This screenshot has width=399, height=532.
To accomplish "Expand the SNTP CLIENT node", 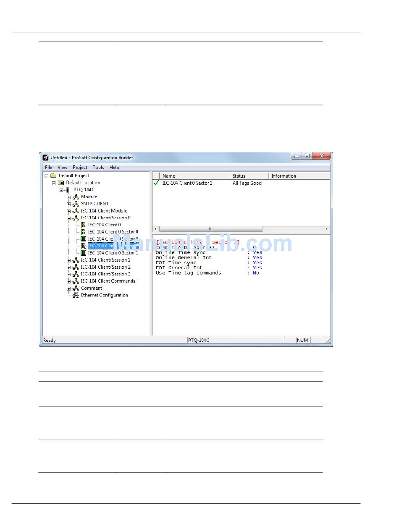I will pos(69,204).
